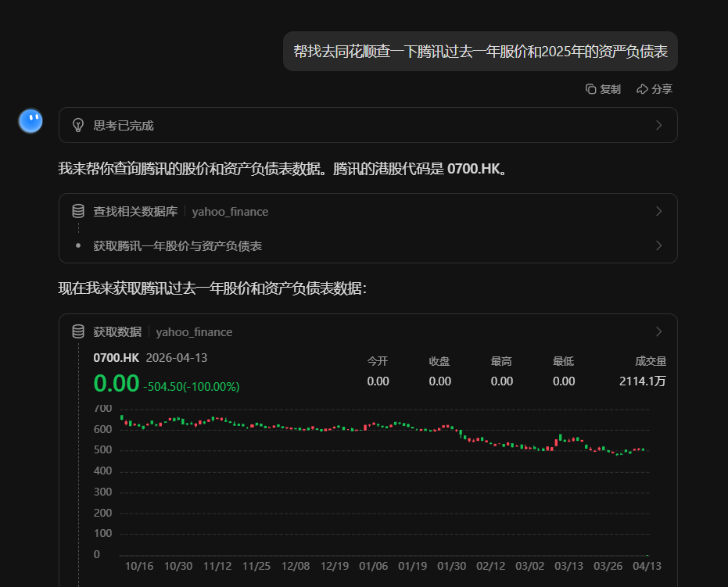The width and height of the screenshot is (728, 587).
Task: Click the 01/30 x-axis date label
Action: (x=451, y=566)
